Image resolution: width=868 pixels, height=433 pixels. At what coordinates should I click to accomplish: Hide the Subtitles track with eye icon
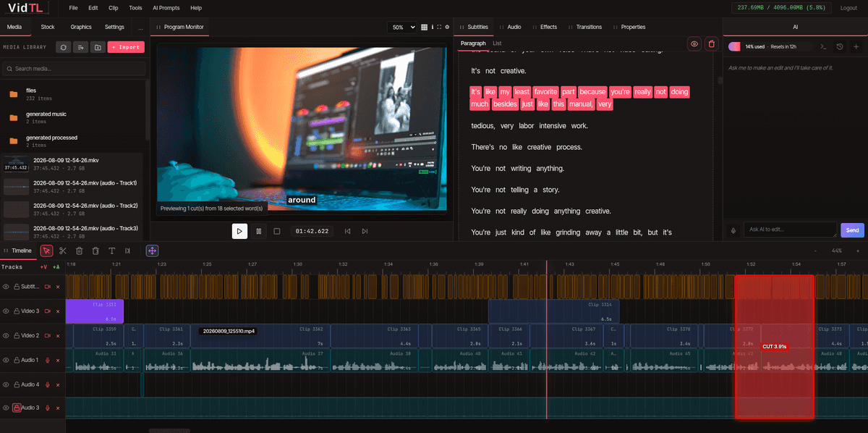(6, 287)
